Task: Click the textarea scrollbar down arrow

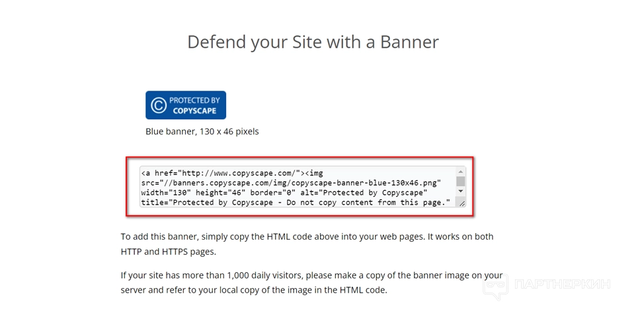Action: pos(461,191)
